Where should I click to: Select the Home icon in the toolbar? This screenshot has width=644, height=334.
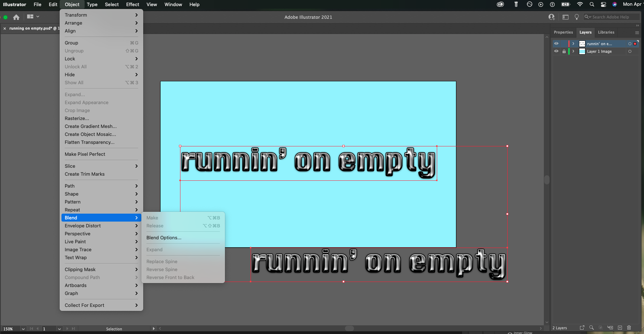tap(16, 17)
